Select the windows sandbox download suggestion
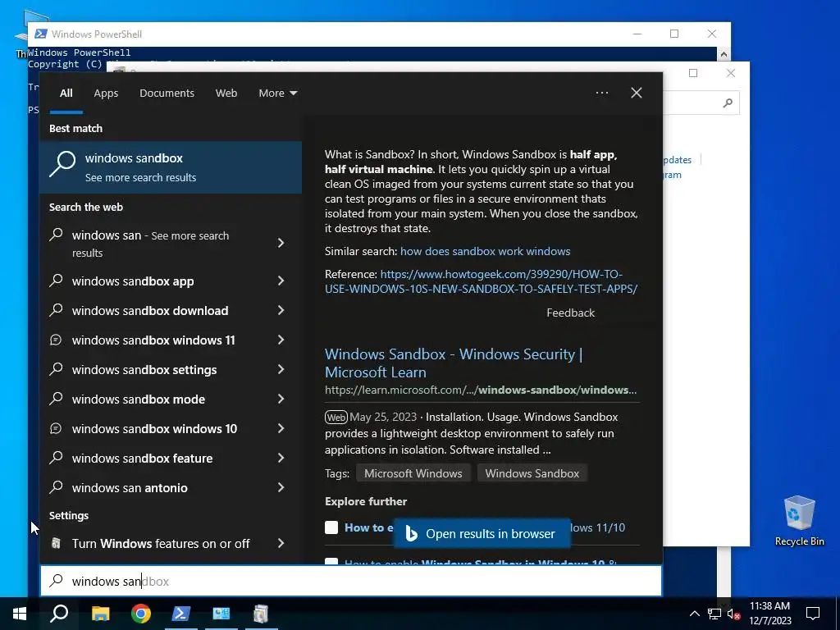Screen dimensions: 840x630 150,311
